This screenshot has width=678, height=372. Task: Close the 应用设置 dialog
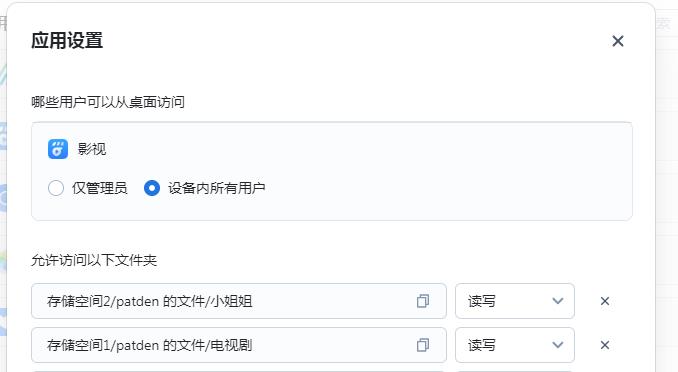(x=618, y=41)
